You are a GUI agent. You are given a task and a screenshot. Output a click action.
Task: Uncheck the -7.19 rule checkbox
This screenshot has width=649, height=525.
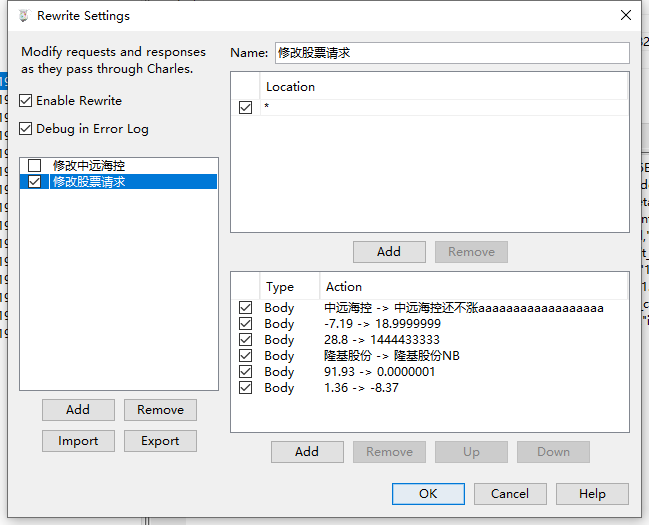(x=245, y=323)
